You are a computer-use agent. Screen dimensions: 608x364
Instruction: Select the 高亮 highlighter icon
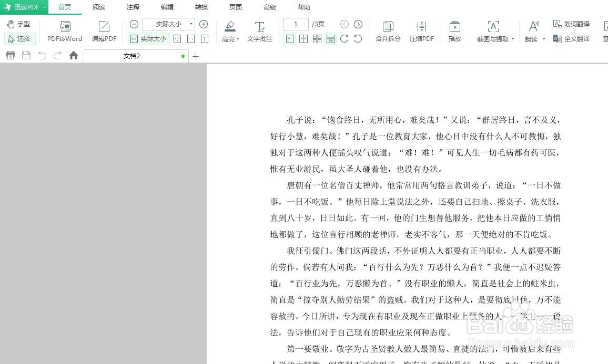click(x=230, y=26)
